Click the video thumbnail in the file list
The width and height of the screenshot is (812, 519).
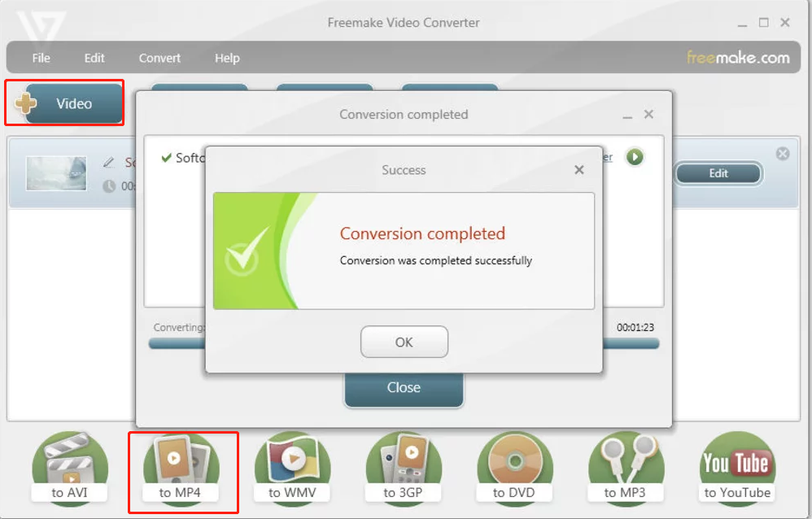56,173
